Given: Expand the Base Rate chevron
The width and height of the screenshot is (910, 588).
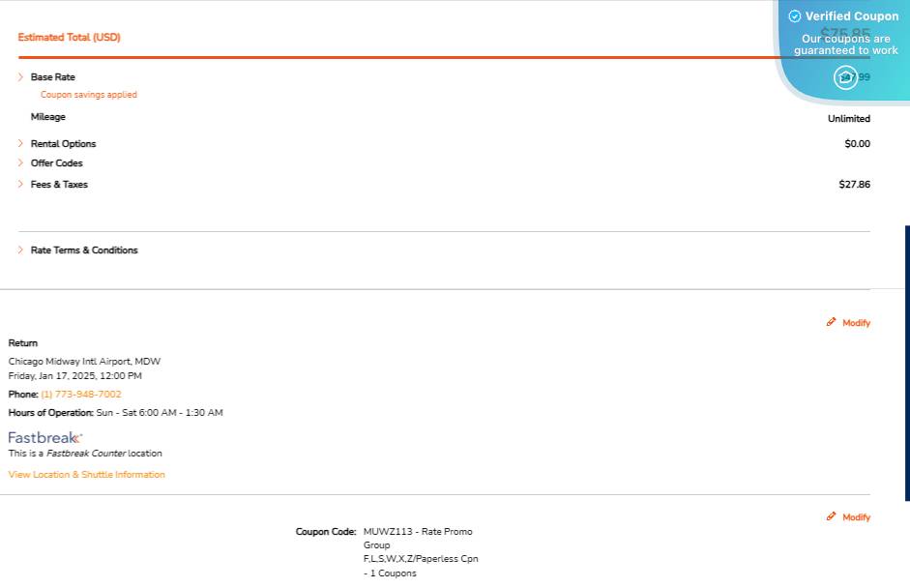Looking at the screenshot, I should (x=20, y=77).
